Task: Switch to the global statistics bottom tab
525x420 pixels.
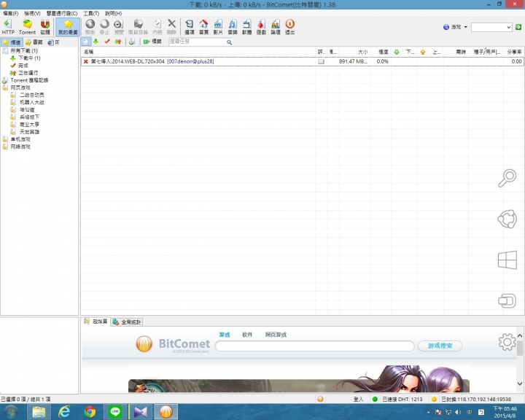Action: (x=127, y=322)
